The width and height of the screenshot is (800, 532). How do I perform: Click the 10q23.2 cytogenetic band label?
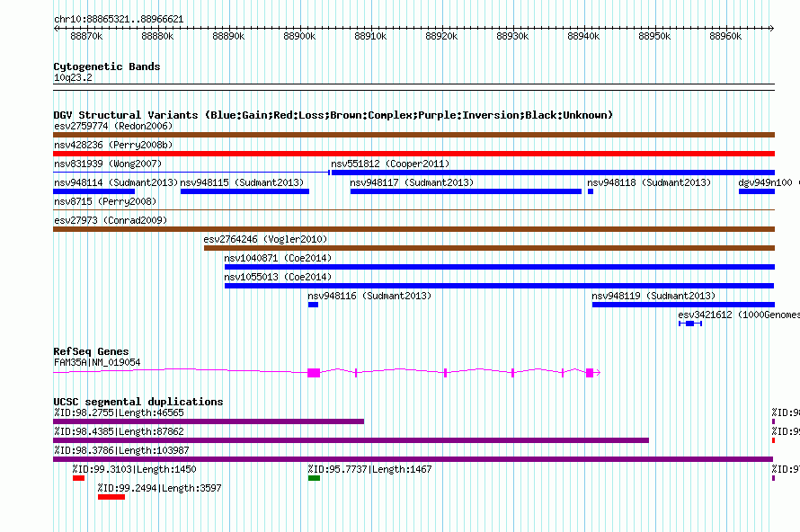73,77
